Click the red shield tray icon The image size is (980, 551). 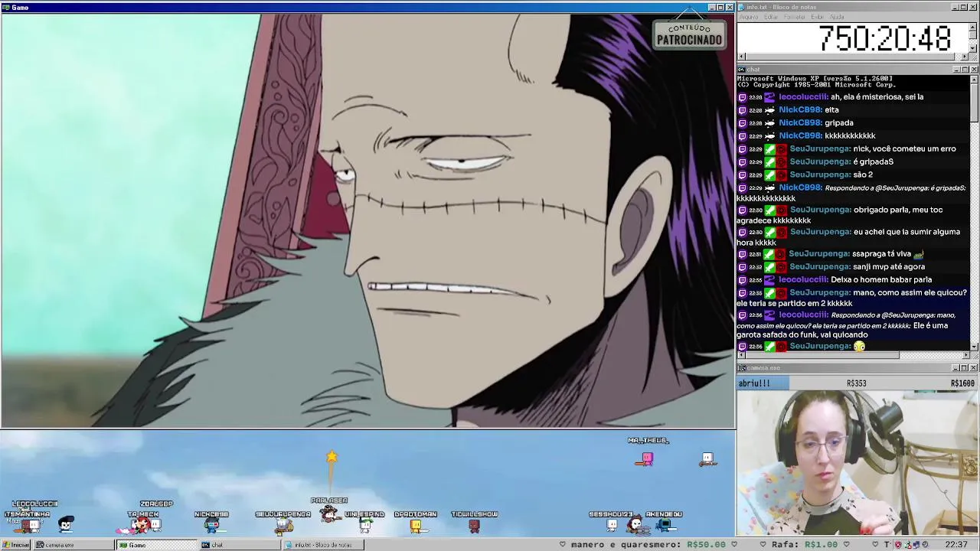pyautogui.click(x=899, y=545)
